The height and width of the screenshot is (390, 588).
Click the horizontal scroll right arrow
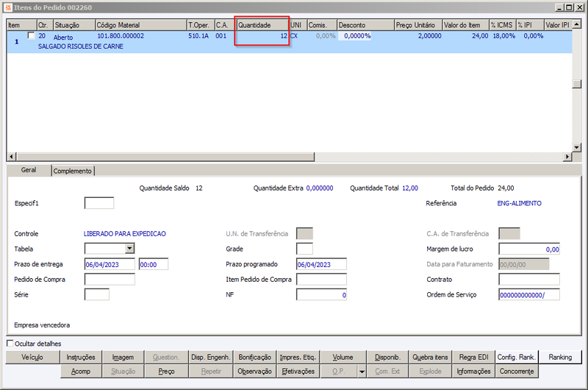567,157
